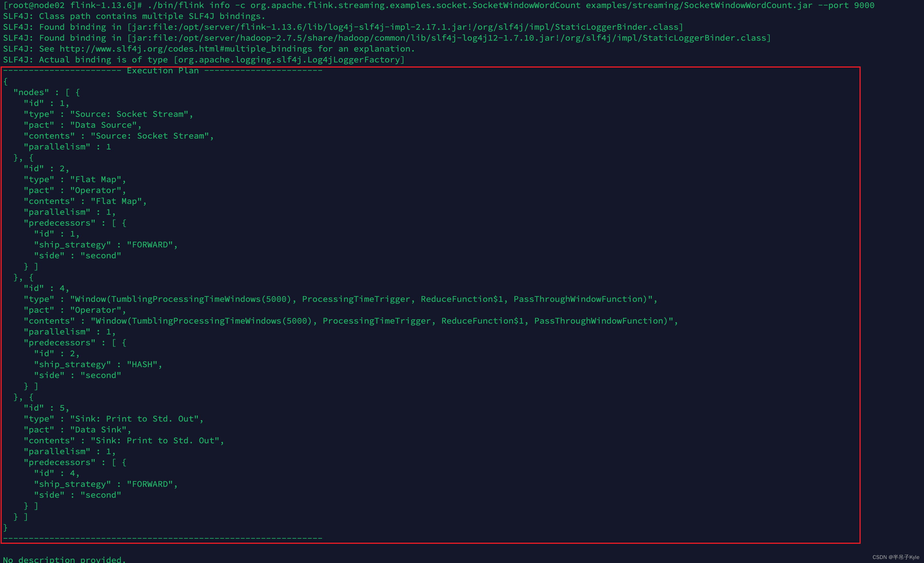
Task: Click first '"ship_strategy" : "FORWARD"' under Flat Map
Action: tap(106, 245)
